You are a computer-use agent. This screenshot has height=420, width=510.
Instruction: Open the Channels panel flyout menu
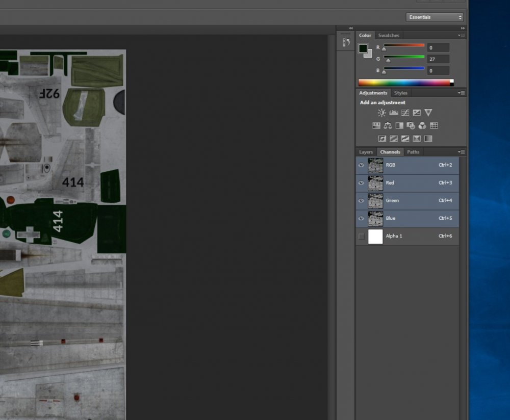tap(461, 152)
